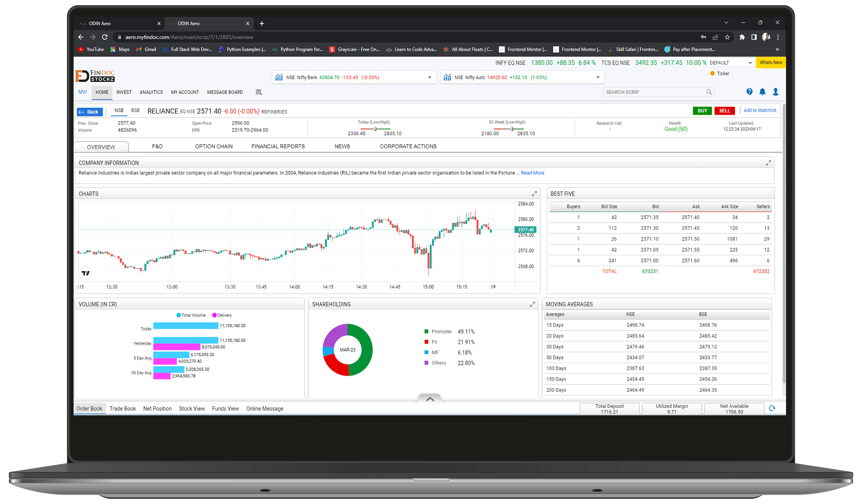Open the browser side panel icon
The image size is (862, 504).
tap(754, 37)
